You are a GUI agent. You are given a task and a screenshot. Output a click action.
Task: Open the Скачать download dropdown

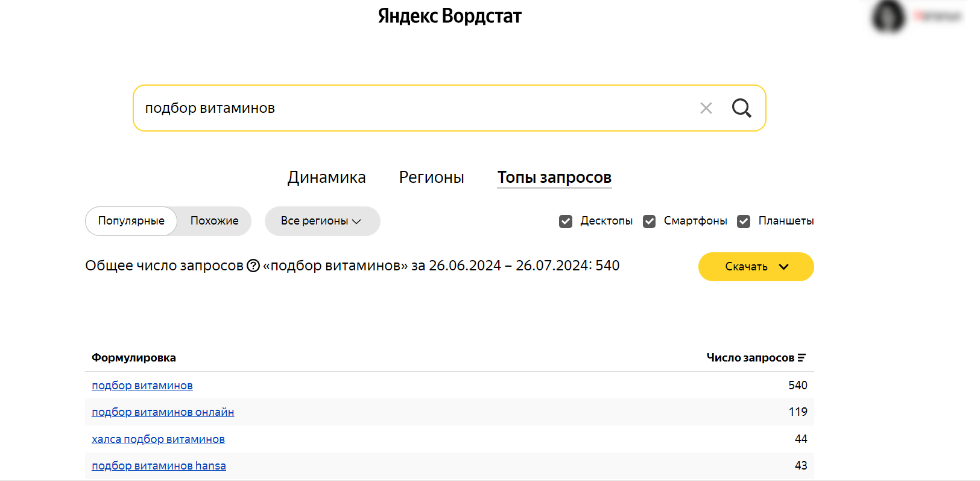pyautogui.click(x=756, y=267)
